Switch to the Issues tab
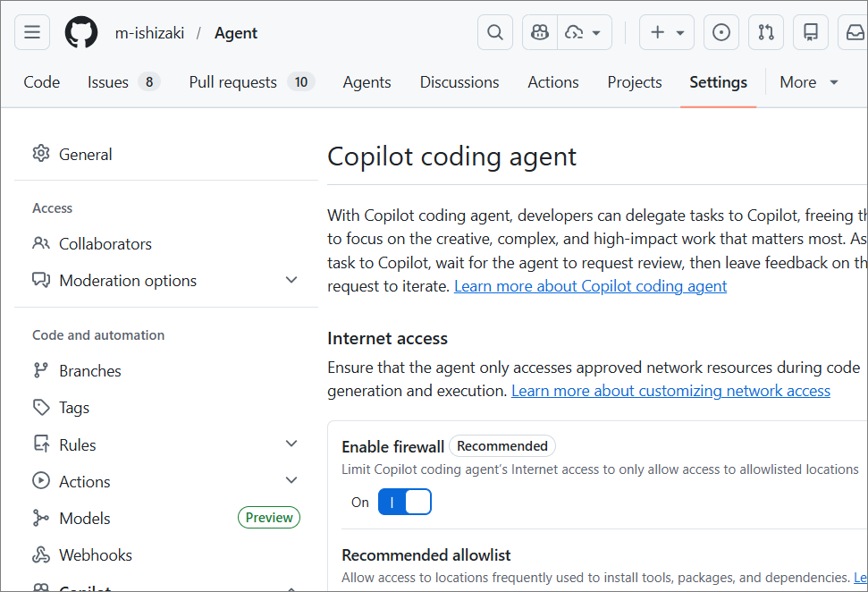Viewport: 868px width, 592px height. tap(123, 82)
